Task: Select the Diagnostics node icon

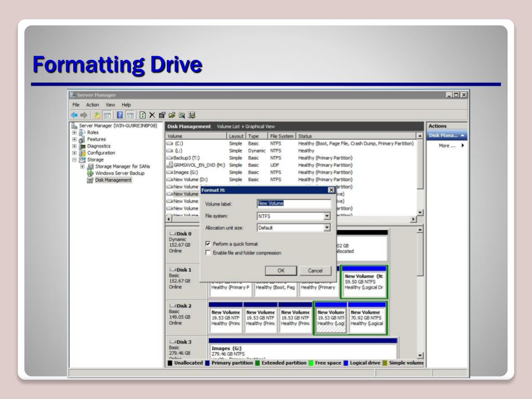Action: click(x=82, y=146)
